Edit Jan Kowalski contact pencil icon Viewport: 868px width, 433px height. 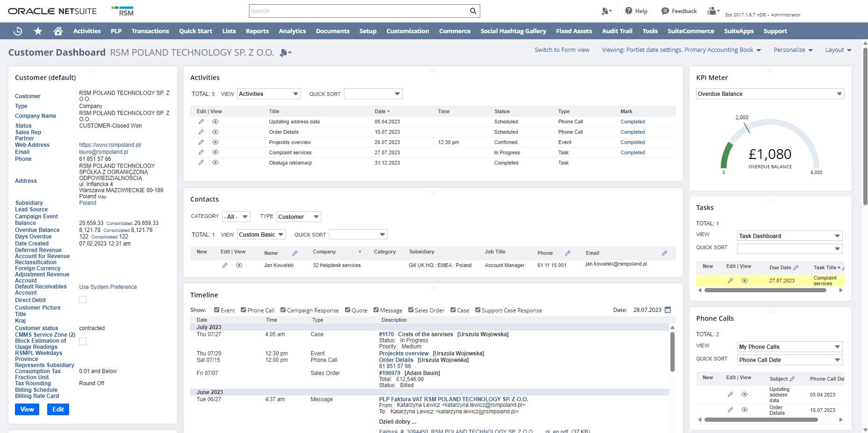tap(225, 265)
